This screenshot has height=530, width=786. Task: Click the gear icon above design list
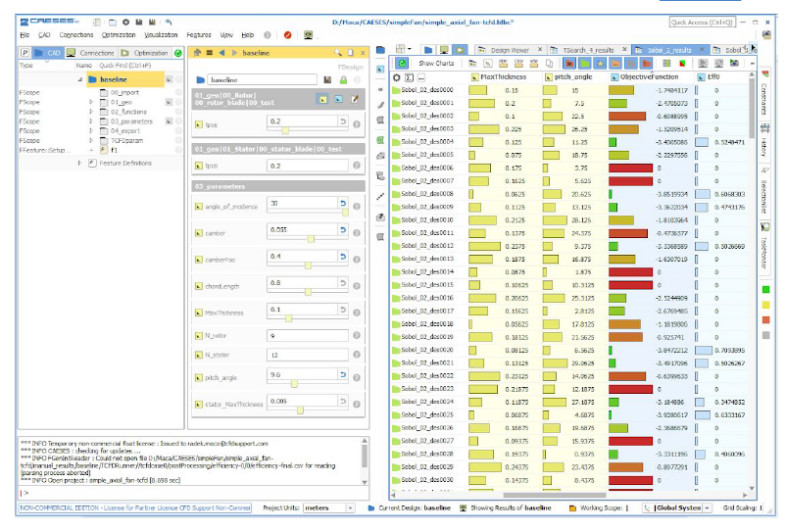[397, 77]
